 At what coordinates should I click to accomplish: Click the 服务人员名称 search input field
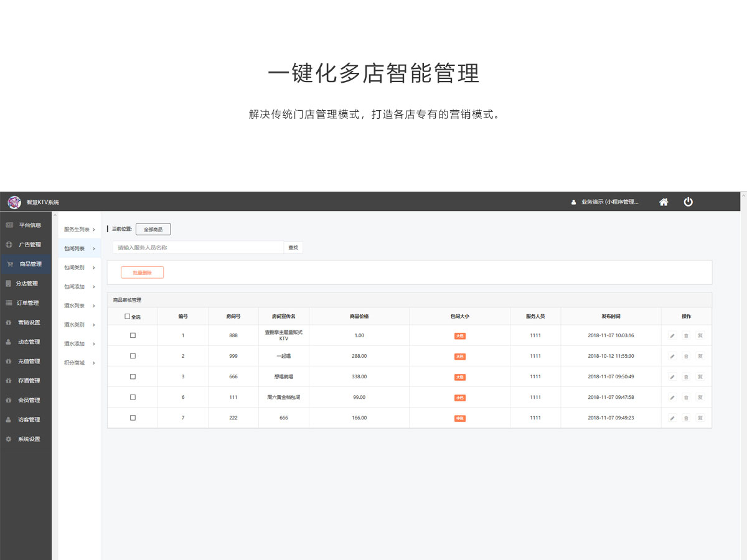pyautogui.click(x=198, y=248)
